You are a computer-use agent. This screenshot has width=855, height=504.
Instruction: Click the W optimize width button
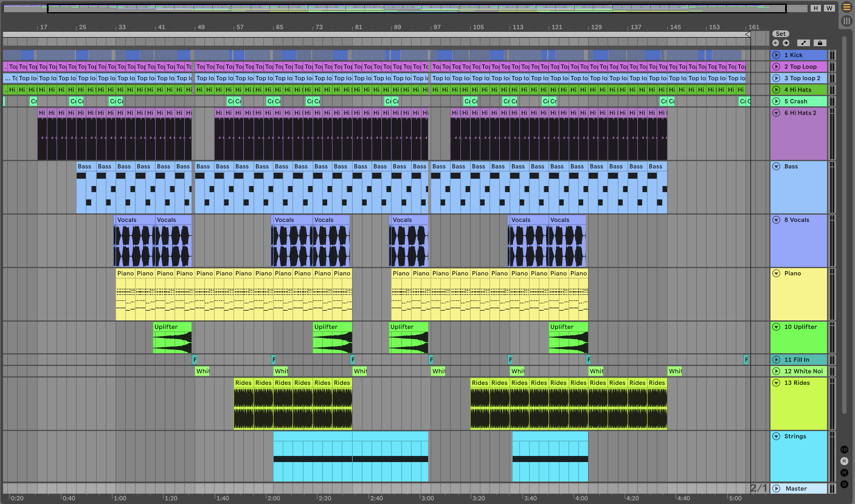click(829, 8)
